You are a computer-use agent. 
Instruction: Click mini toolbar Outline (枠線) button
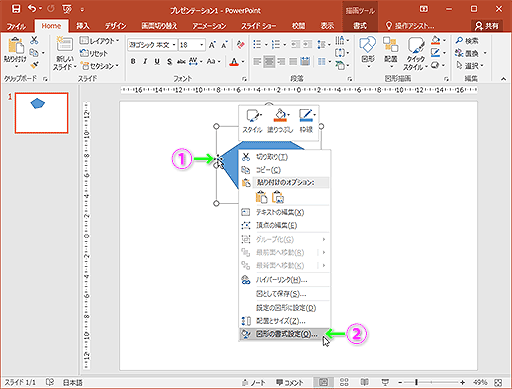(x=306, y=120)
